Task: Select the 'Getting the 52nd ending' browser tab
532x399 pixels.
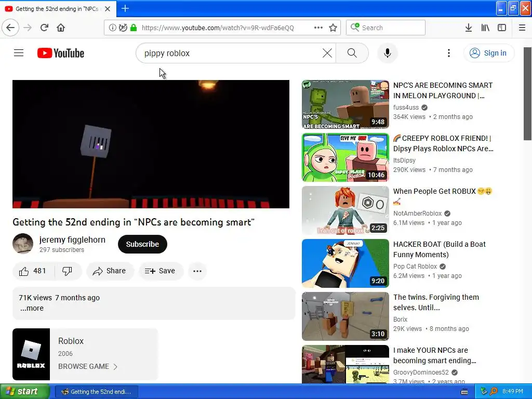Action: click(58, 9)
